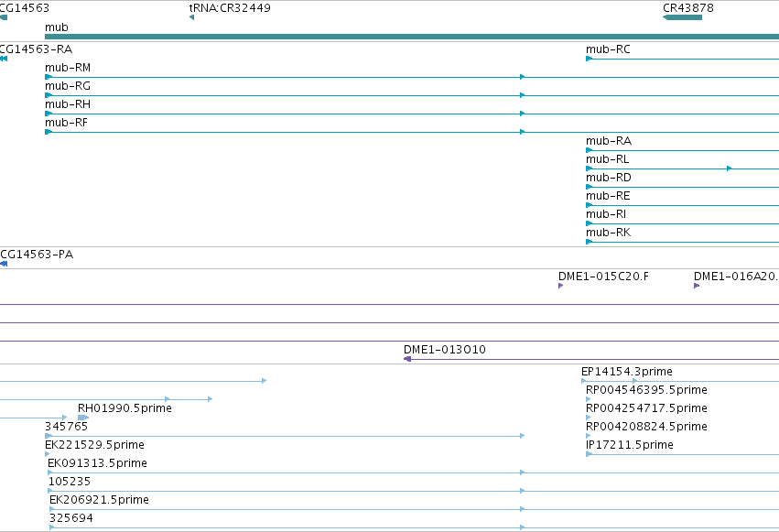Select the mub-RE transcript label
The image size is (779, 532).
coord(608,196)
